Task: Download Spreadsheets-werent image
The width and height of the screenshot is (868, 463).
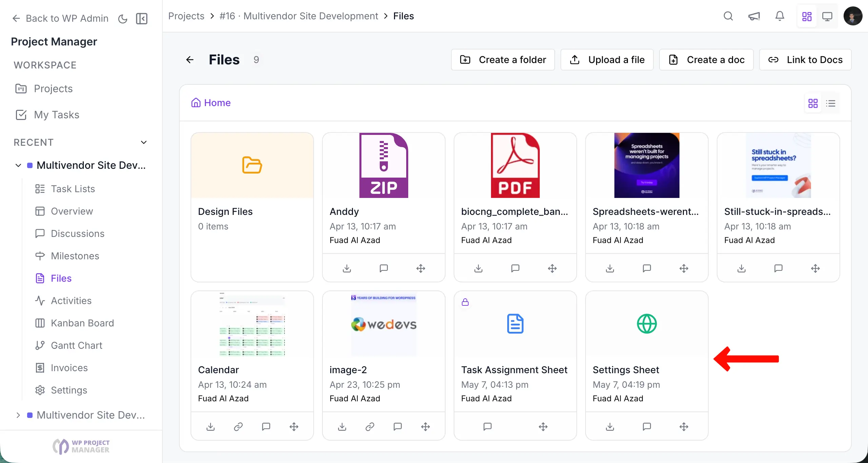Action: click(x=610, y=268)
